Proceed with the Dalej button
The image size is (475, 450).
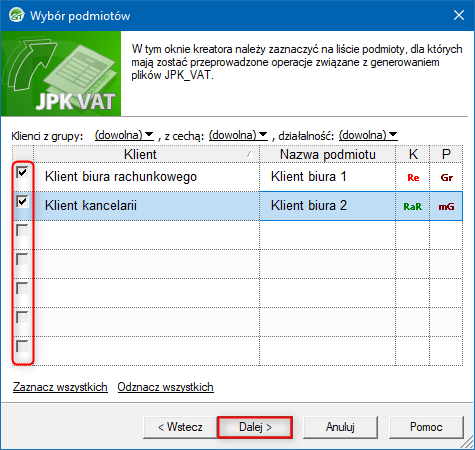pyautogui.click(x=255, y=427)
